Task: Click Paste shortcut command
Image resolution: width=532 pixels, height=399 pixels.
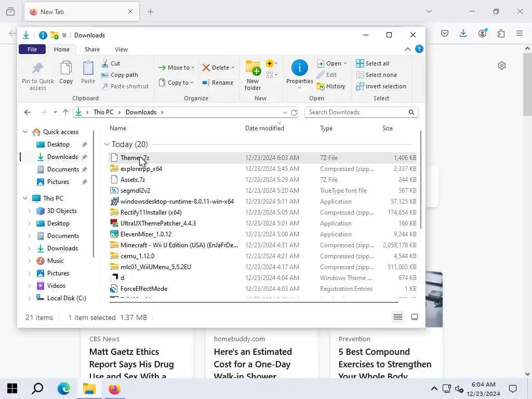Action: [x=125, y=87]
